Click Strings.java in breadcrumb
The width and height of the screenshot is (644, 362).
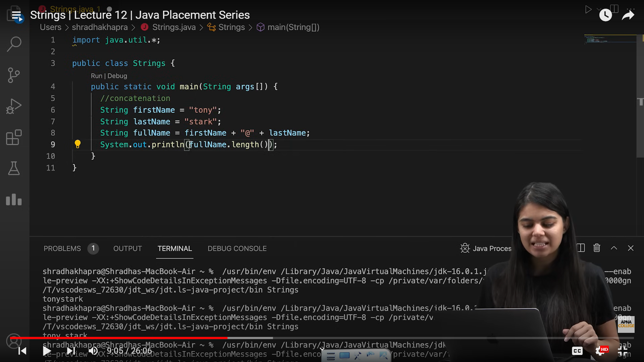pyautogui.click(x=174, y=27)
